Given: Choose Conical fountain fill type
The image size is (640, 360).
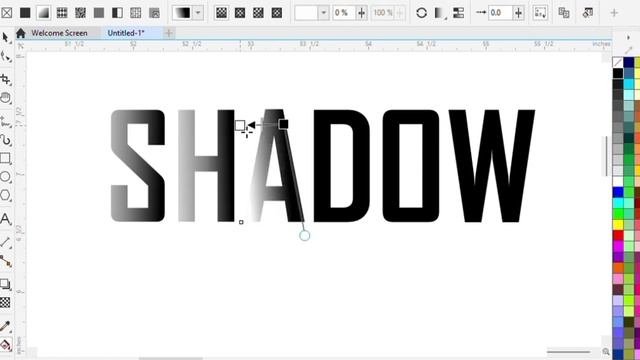Looking at the screenshot, I should (x=258, y=13).
